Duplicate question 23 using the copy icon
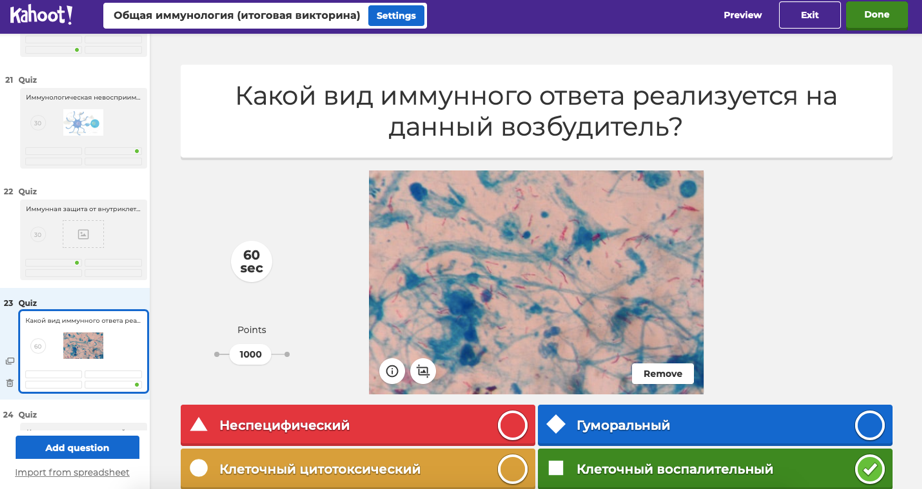Screen dimensions: 922x489 10,361
